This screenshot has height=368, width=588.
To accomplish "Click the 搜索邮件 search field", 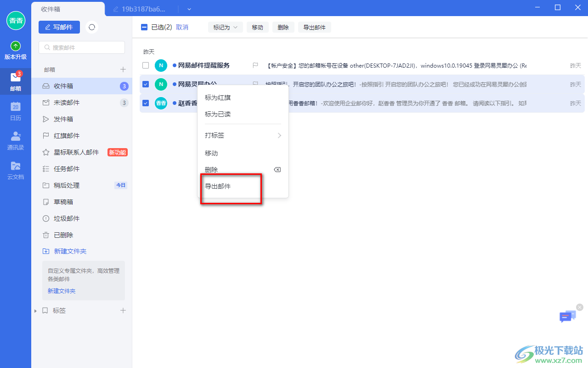I will 82,47.
